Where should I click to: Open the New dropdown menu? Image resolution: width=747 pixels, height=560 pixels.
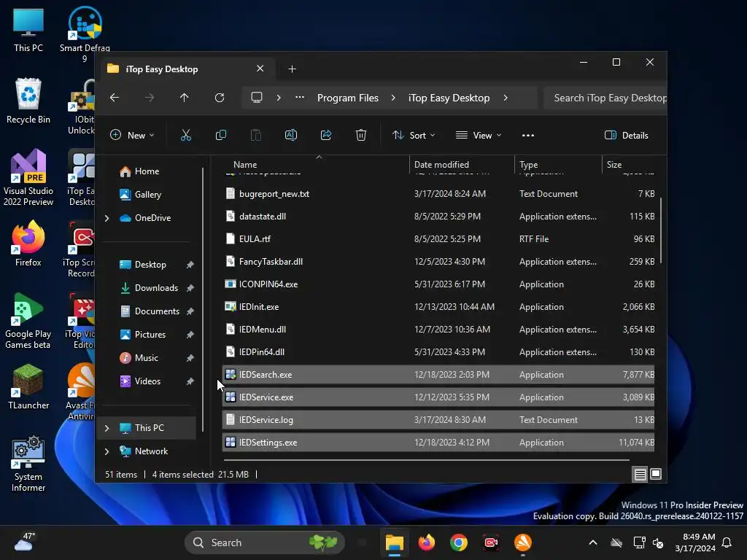(132, 135)
